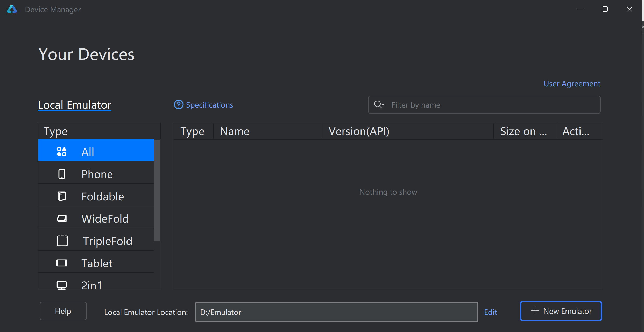This screenshot has height=332, width=644.
Task: Pick the TripleFold device icon
Action: click(62, 241)
